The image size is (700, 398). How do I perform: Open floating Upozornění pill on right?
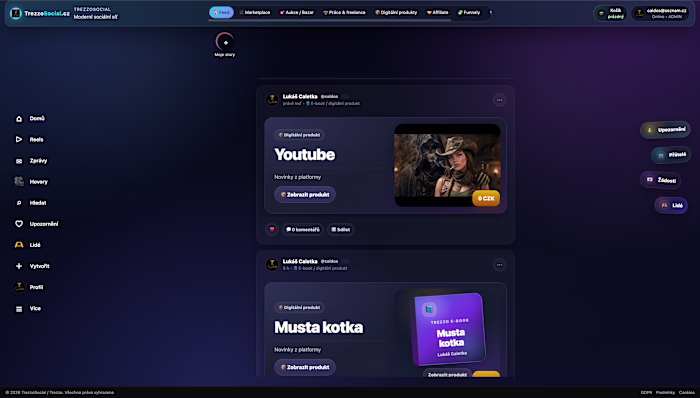666,130
